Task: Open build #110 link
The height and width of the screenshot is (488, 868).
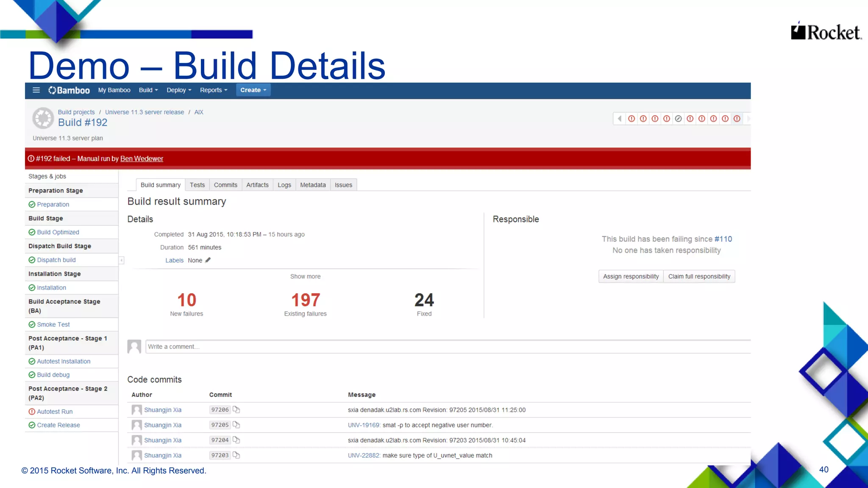Action: point(723,239)
